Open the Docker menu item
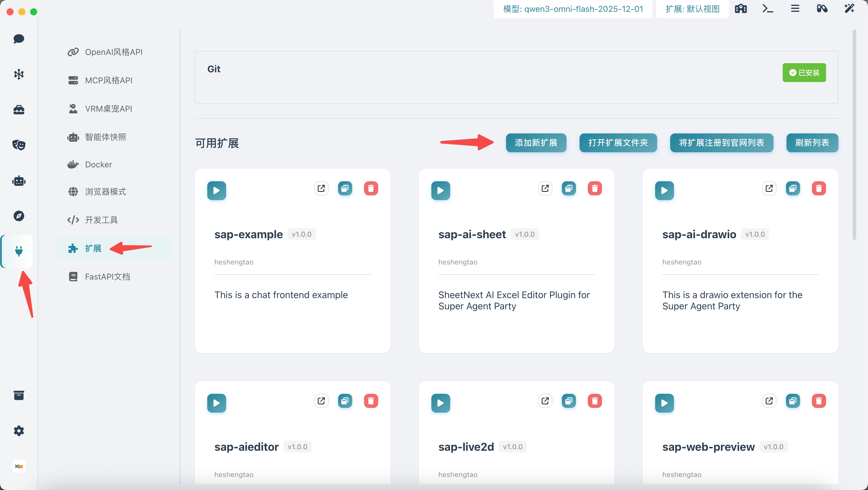Screen dimensions: 868x490 pos(115,164)
